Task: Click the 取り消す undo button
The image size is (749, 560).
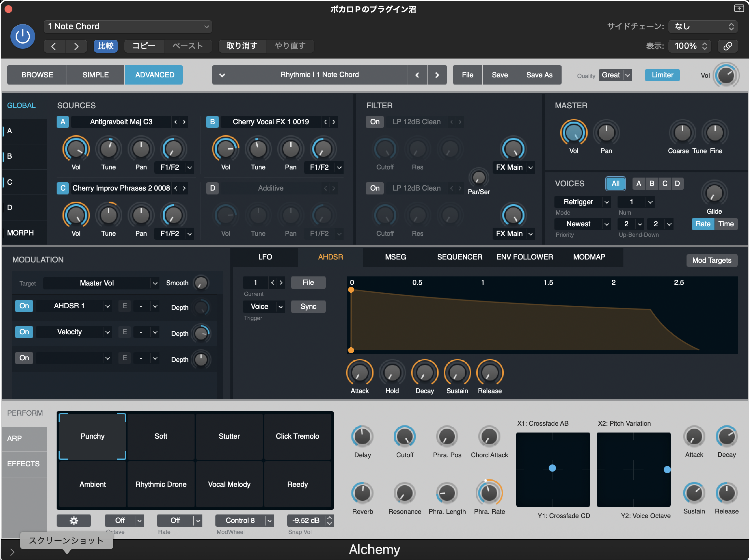Action: pyautogui.click(x=242, y=46)
